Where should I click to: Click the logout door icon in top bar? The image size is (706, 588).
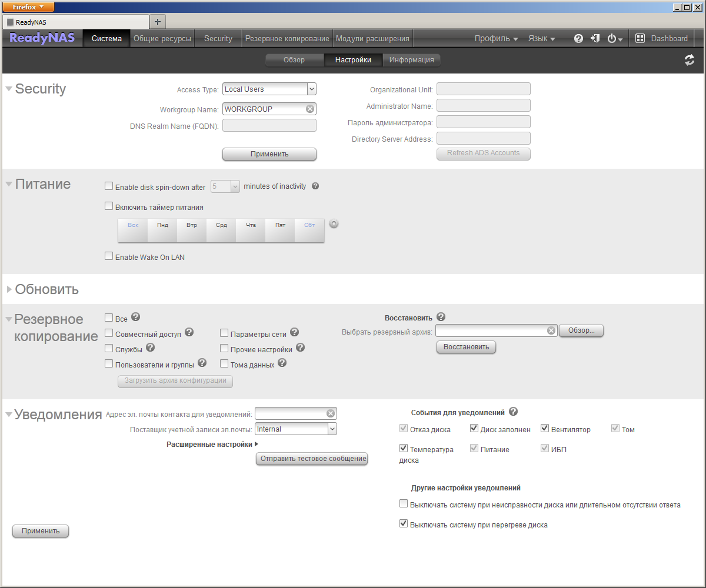tap(595, 38)
